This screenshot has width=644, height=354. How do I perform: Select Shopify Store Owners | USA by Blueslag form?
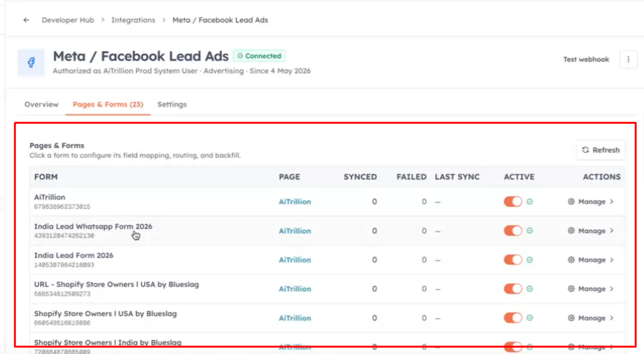[106, 314]
